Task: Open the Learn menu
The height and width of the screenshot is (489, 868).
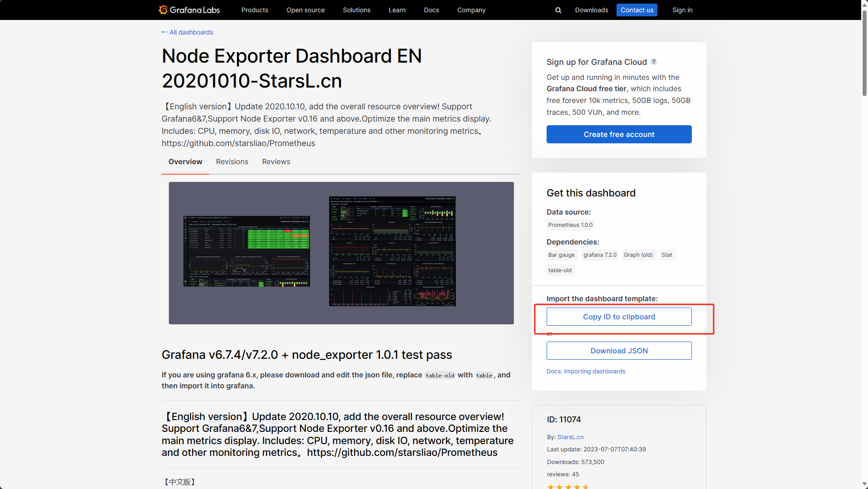Action: [x=397, y=10]
